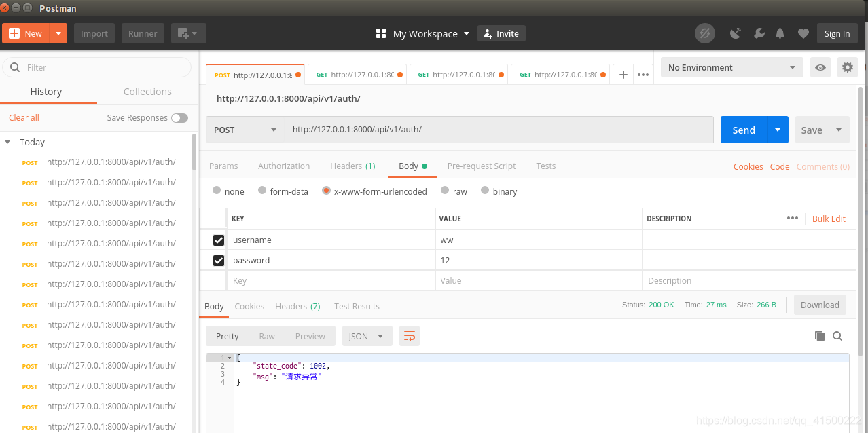The width and height of the screenshot is (868, 433).
Task: Click the Clear all link
Action: tap(24, 117)
